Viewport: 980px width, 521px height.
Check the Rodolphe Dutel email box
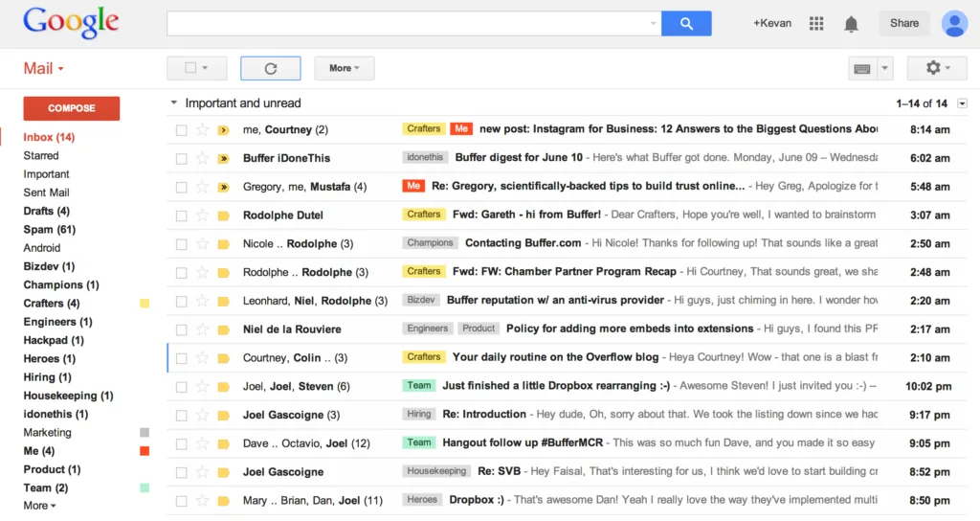pos(181,215)
